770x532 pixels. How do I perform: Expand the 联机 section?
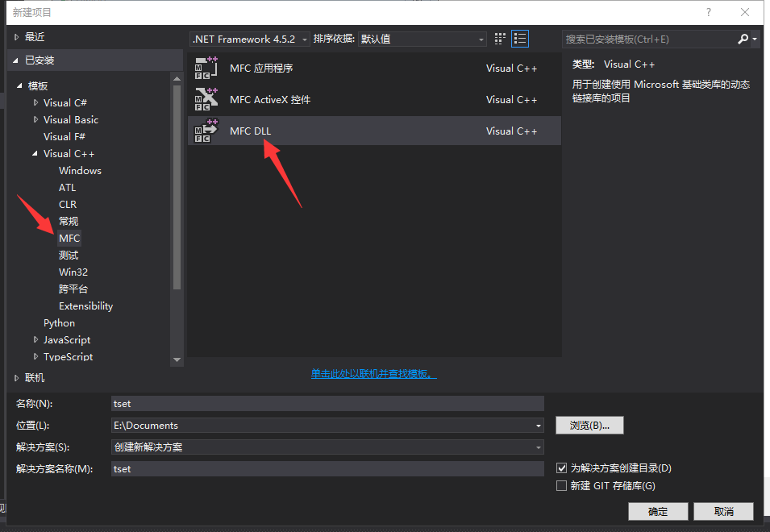[16, 378]
